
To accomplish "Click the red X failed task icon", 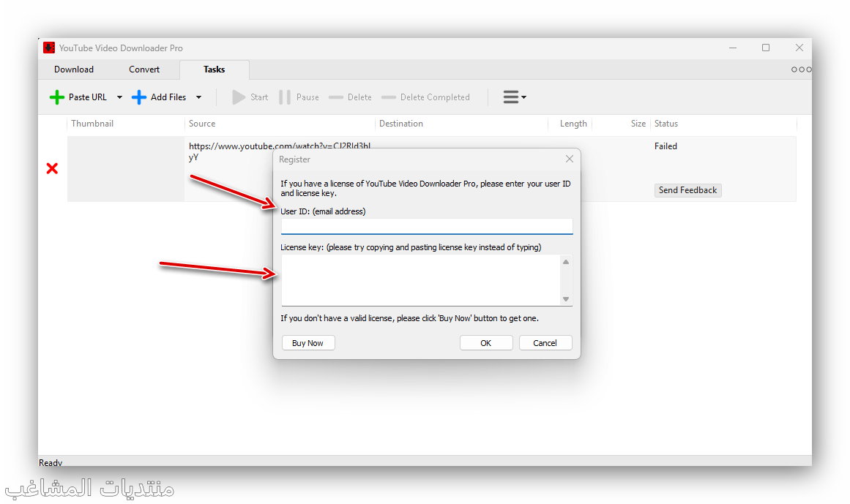I will tap(52, 168).
